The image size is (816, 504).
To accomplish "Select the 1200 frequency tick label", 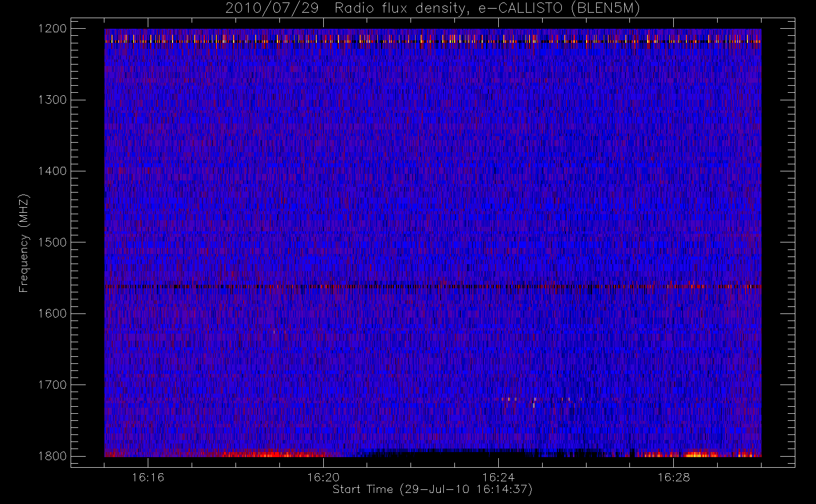I will [52, 29].
